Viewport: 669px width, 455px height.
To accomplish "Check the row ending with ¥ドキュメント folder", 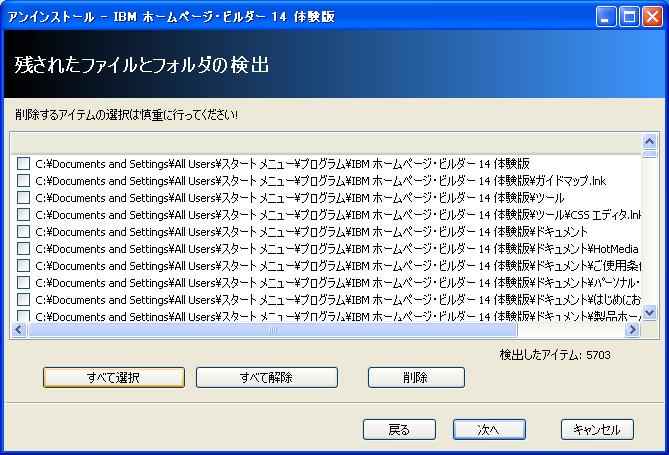I will click(x=23, y=232).
